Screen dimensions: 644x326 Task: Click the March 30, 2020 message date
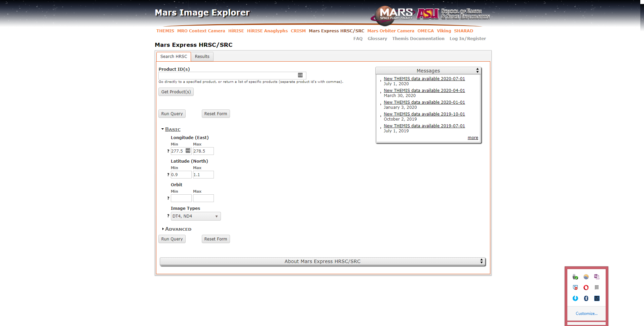pos(400,96)
